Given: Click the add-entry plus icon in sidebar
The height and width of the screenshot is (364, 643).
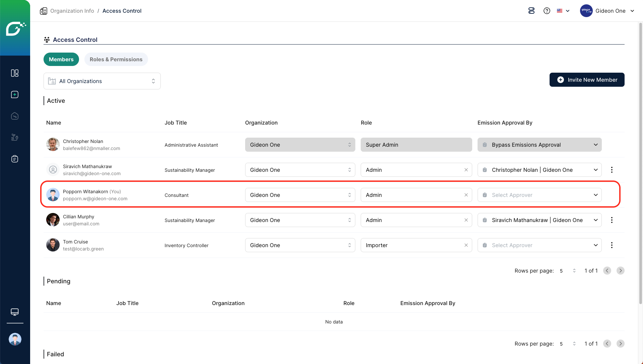Looking at the screenshot, I should pos(15,94).
